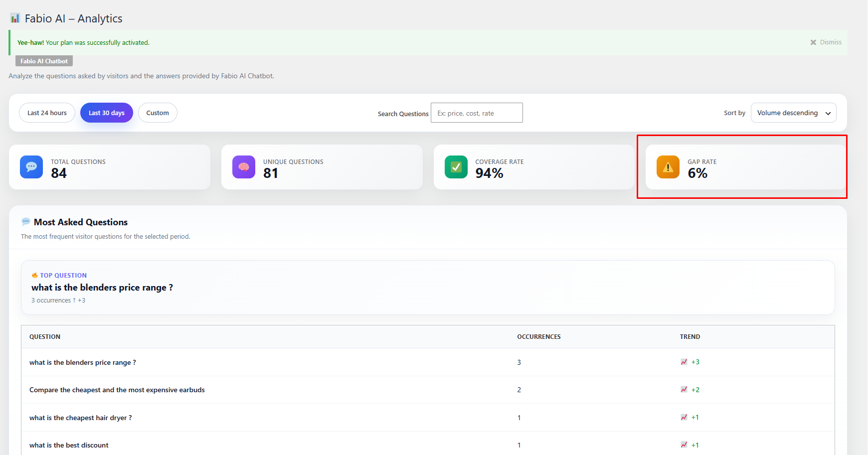Click the OCCURRENCES column header
The height and width of the screenshot is (455, 868).
[x=539, y=337]
